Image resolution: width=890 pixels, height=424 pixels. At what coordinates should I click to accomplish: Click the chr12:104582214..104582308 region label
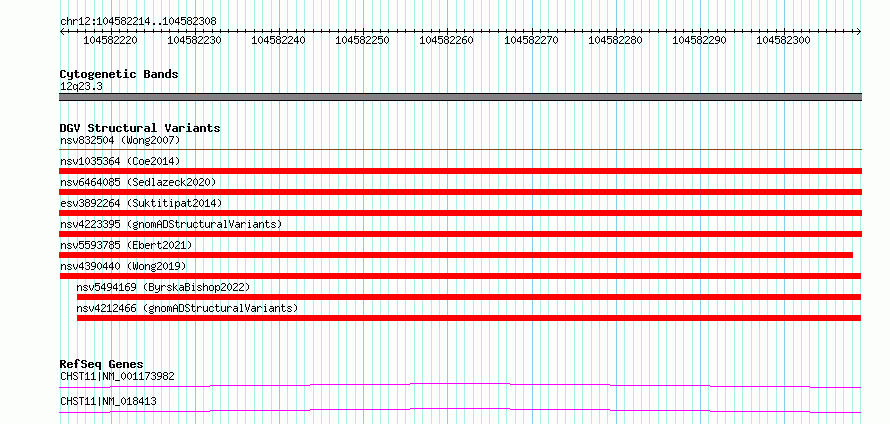pos(138,21)
